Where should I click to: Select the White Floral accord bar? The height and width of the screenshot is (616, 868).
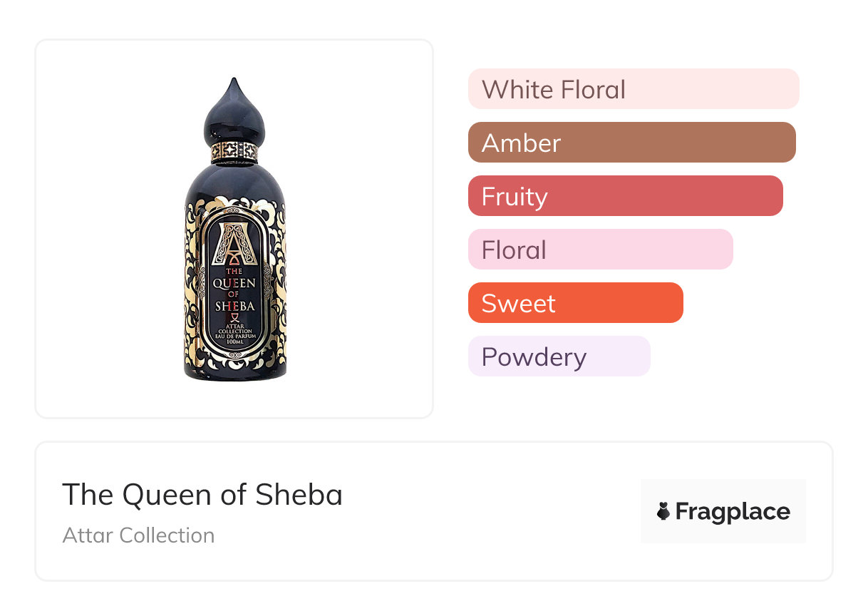[x=633, y=89]
